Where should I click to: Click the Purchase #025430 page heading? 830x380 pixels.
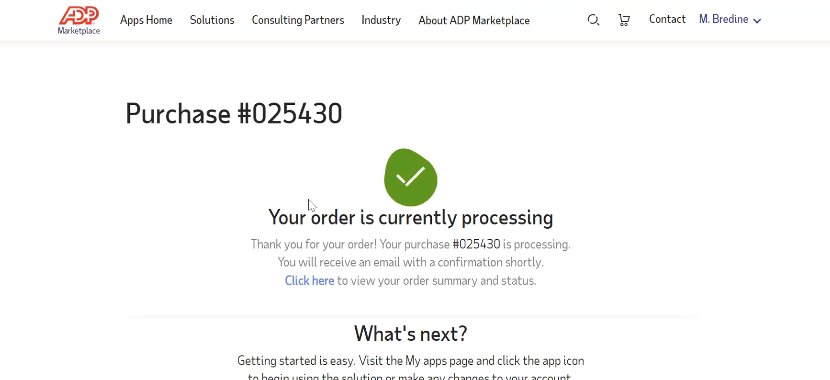click(x=233, y=113)
